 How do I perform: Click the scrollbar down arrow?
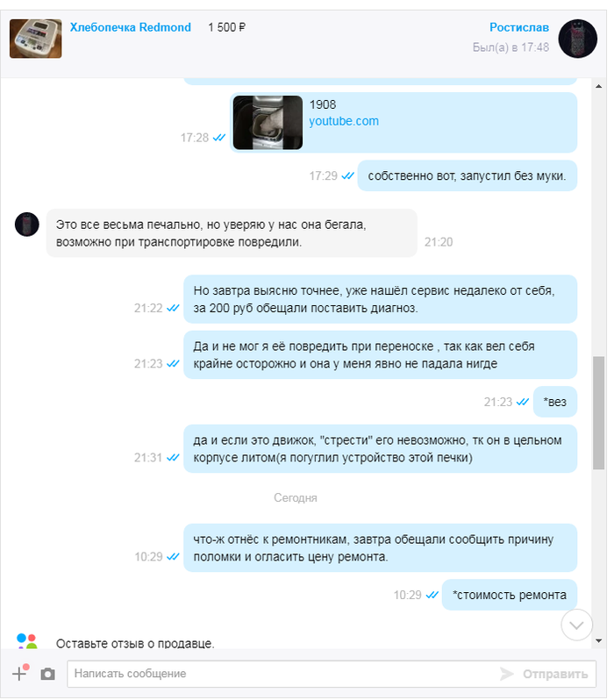[598, 640]
